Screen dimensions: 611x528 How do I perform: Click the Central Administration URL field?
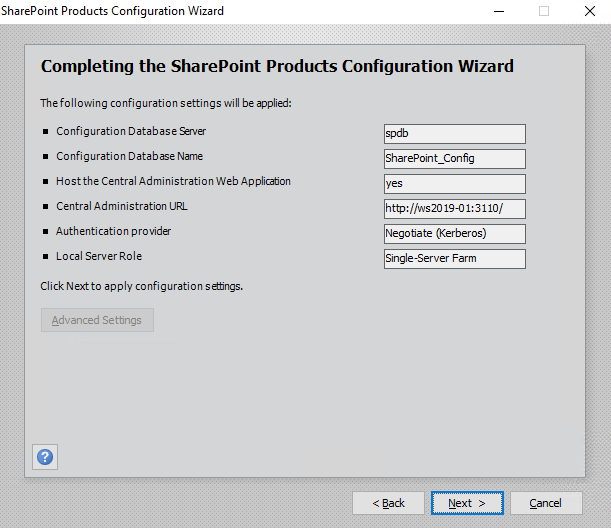click(455, 208)
